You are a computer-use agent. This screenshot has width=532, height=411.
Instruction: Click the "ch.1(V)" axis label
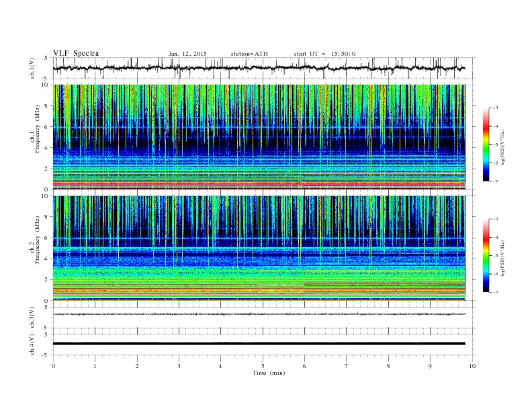pos(32,68)
